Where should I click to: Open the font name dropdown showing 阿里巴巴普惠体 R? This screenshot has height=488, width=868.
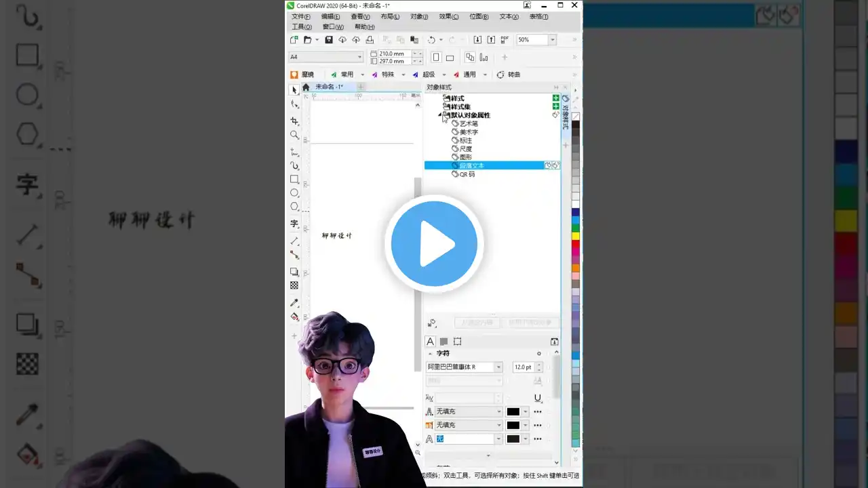pos(498,367)
